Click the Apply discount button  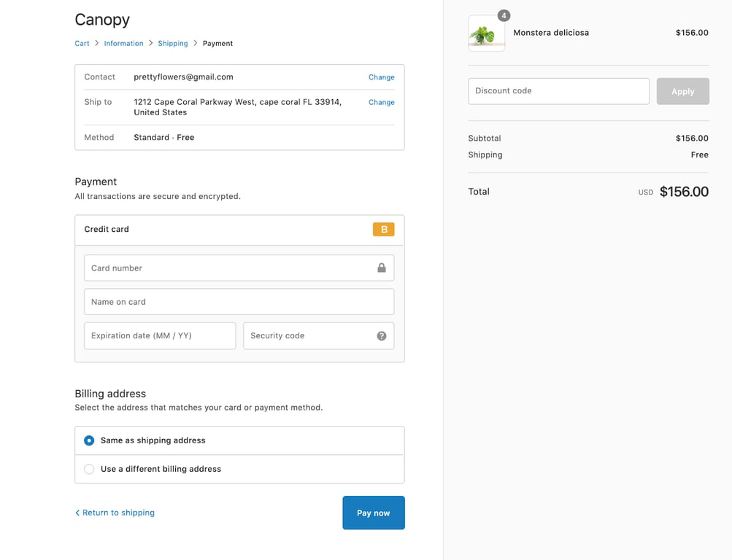point(682,91)
